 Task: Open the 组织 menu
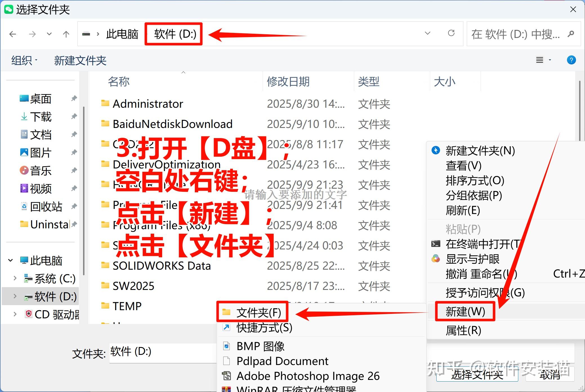pos(24,60)
